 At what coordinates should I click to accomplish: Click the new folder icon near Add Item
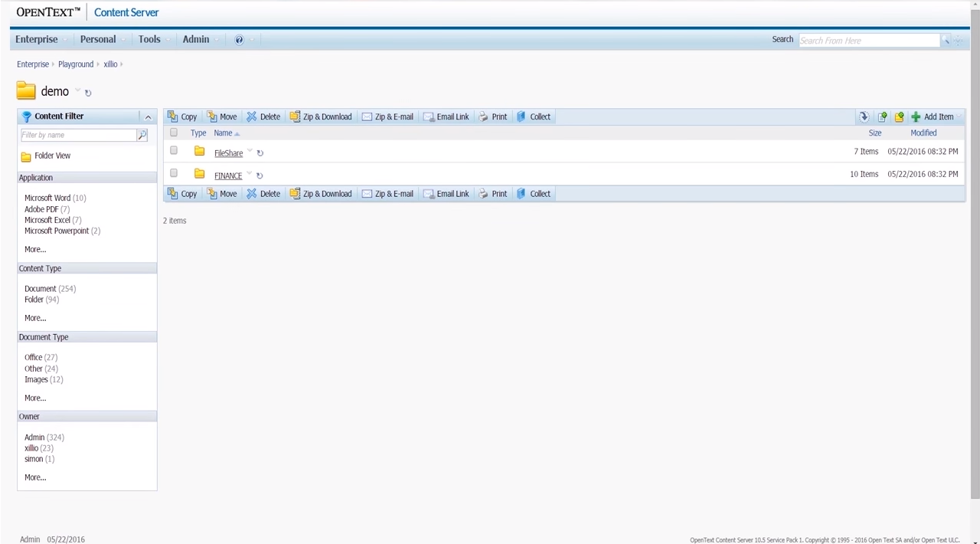900,116
